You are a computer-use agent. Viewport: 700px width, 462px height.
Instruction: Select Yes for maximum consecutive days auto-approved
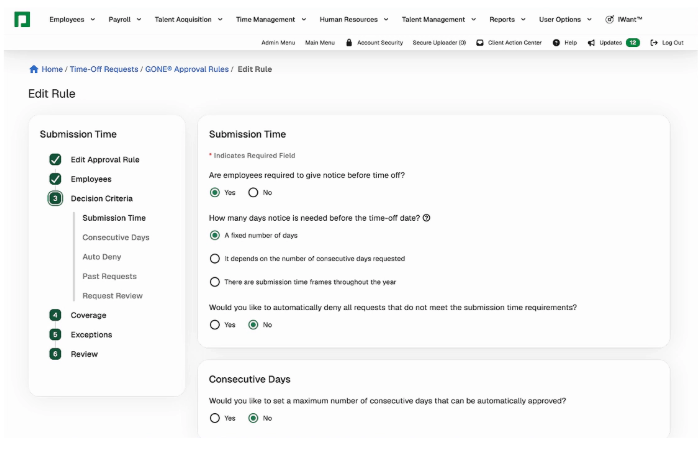click(215, 418)
